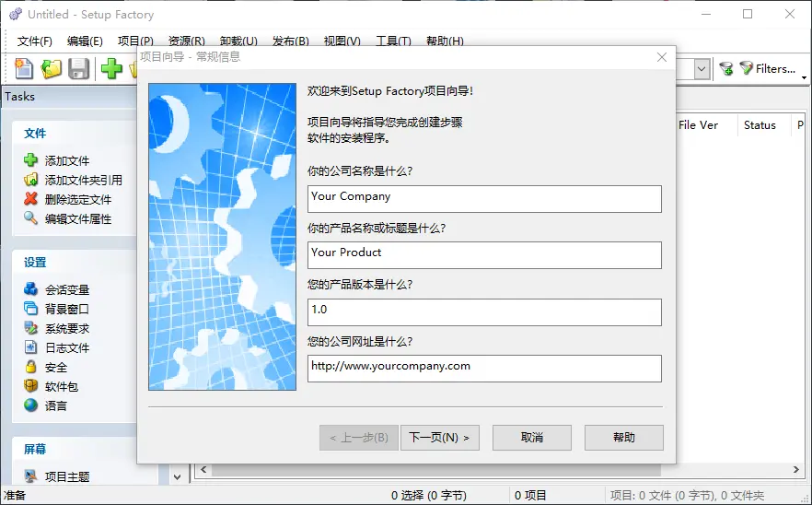The width and height of the screenshot is (812, 505).
Task: Click the product name field 'Your Product'
Action: point(484,255)
